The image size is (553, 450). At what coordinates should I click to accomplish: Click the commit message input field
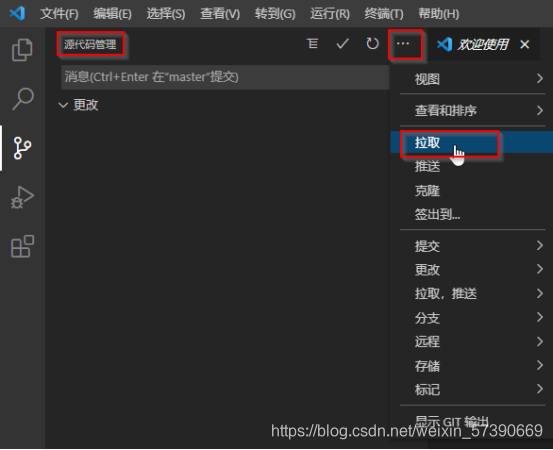tap(225, 77)
